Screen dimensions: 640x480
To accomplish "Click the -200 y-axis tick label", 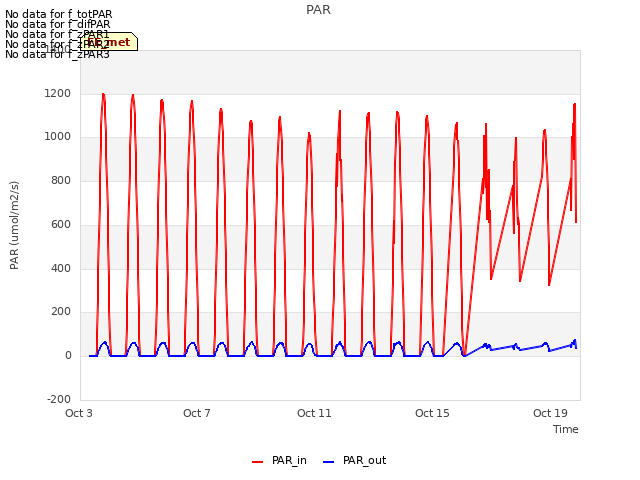I will 59,399.
